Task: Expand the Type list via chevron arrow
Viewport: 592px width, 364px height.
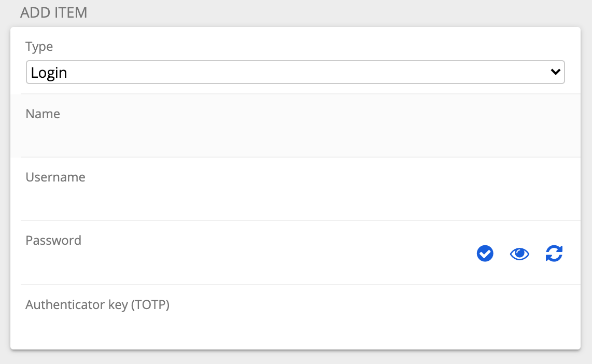Action: 555,72
